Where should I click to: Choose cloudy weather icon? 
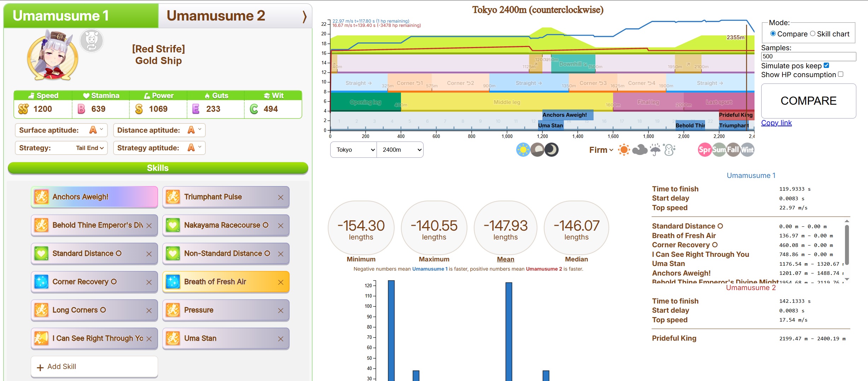tap(640, 150)
